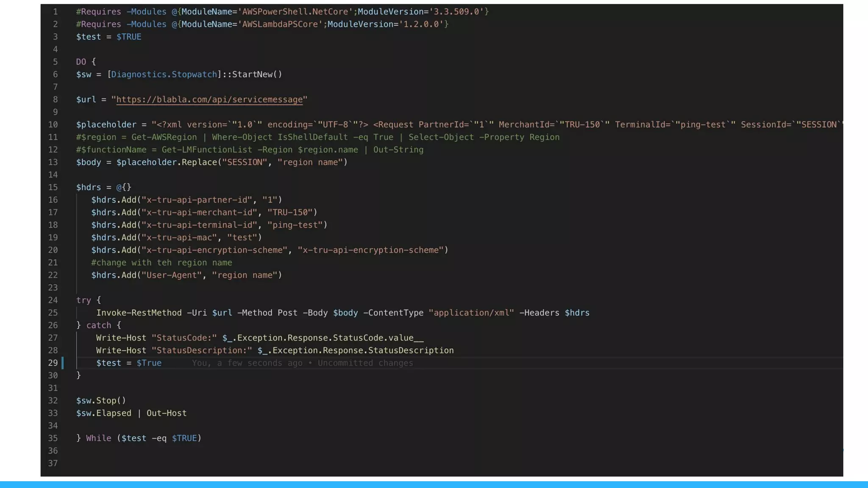The height and width of the screenshot is (488, 868).
Task: Click line number 1 in the gutter
Action: 55,12
